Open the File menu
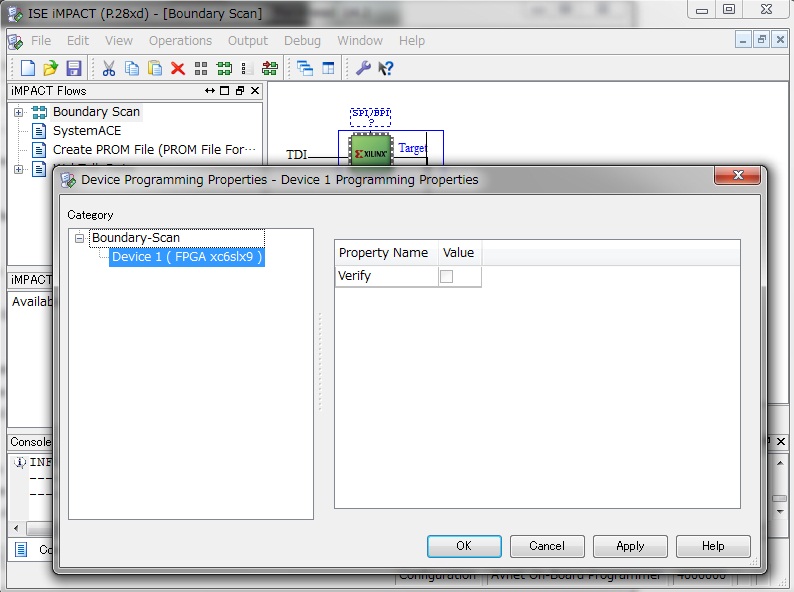 pyautogui.click(x=41, y=41)
